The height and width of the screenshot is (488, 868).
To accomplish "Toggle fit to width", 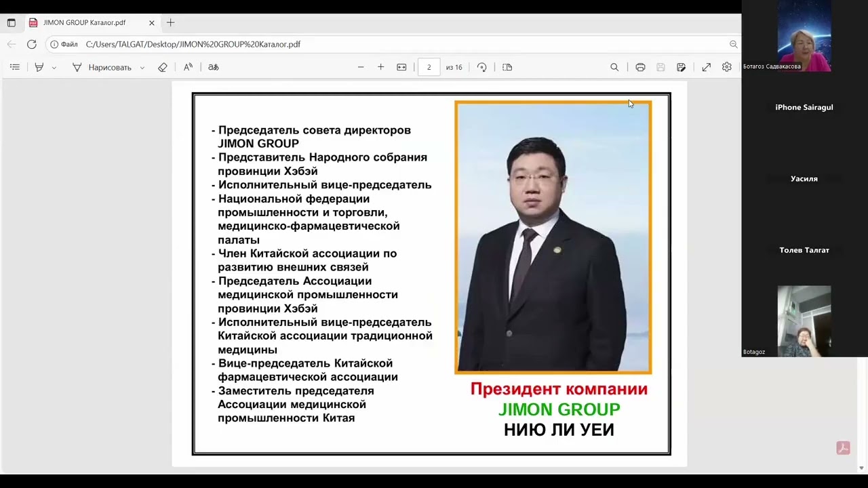I will click(401, 67).
